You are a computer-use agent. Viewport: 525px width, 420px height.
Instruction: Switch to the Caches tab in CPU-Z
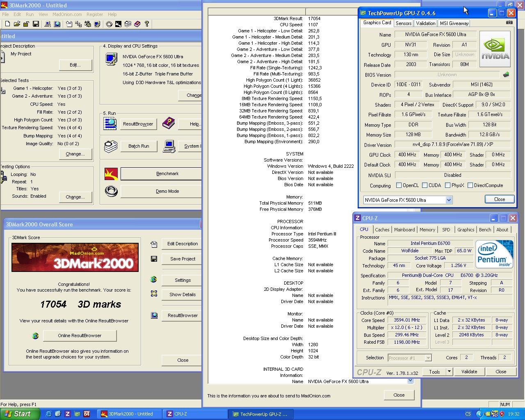coord(382,230)
